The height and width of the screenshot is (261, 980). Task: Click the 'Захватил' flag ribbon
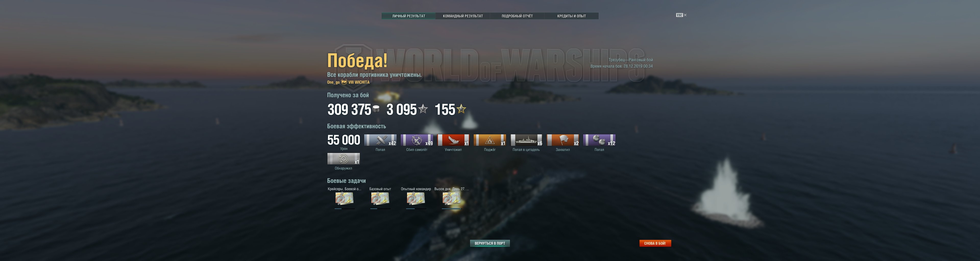[x=563, y=140]
